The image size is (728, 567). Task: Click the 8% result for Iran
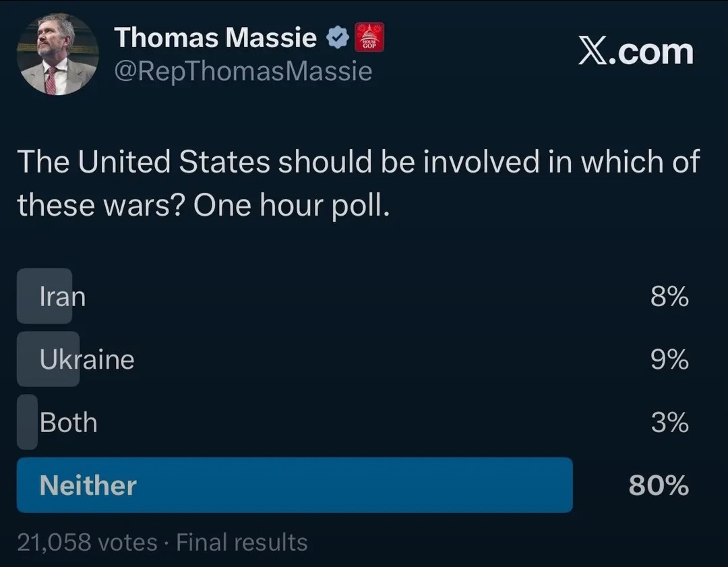click(669, 296)
